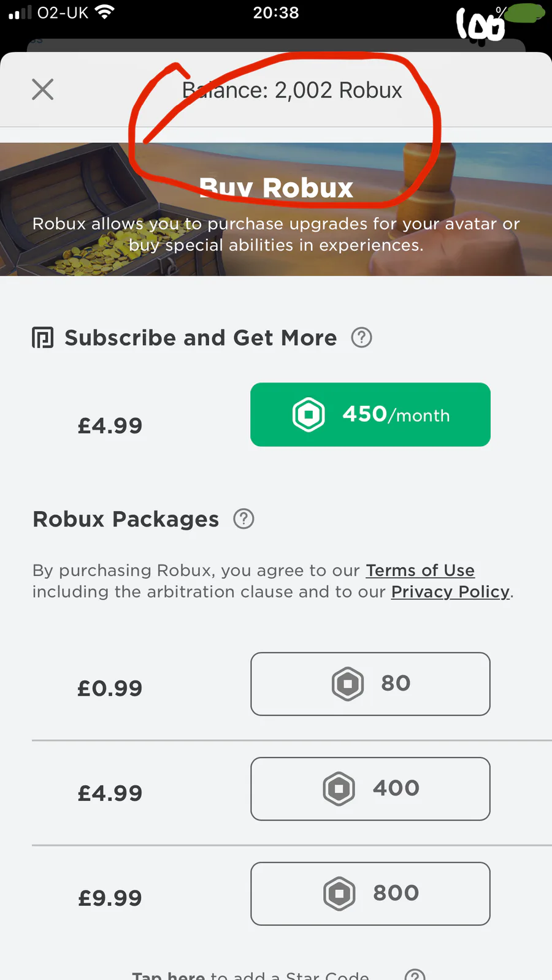Tap the Robux icon next to 800
Screen dimensions: 552x980
click(x=339, y=894)
